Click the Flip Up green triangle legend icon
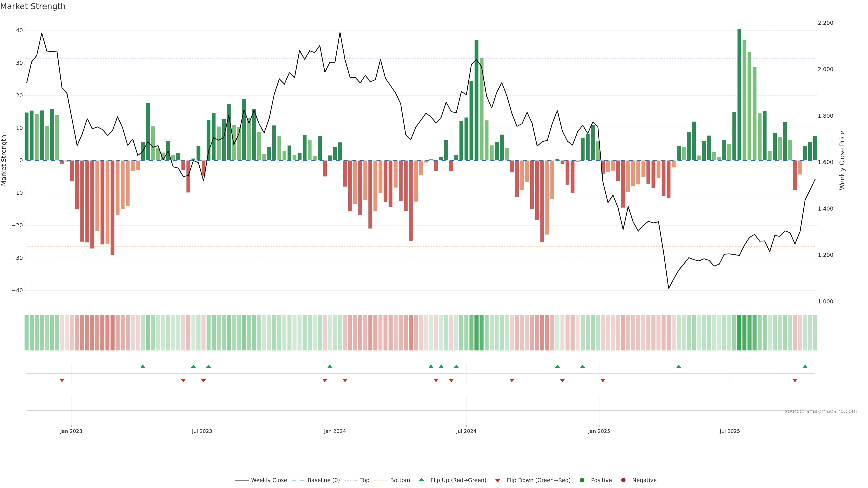Screen dimensions: 868x488 [421, 480]
